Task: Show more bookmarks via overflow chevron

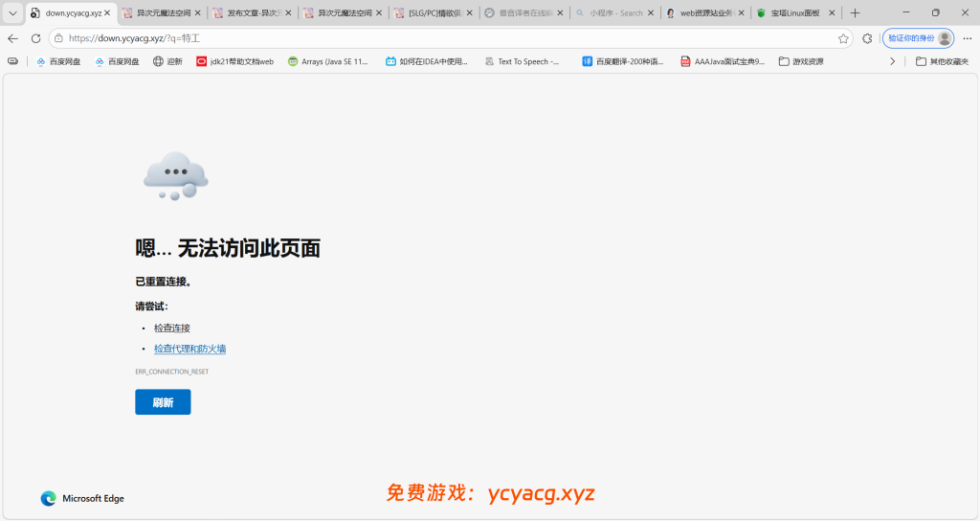Action: click(893, 61)
